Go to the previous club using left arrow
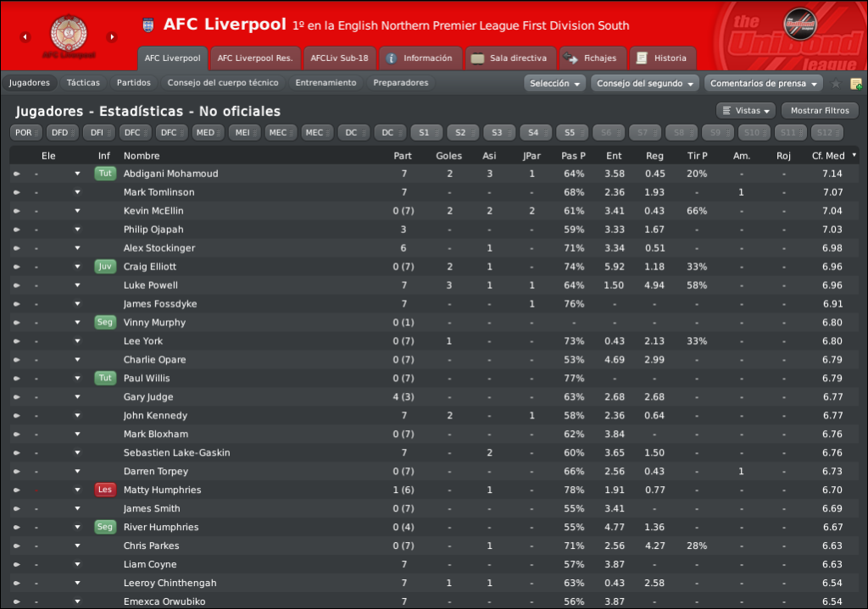868x609 pixels. 25,37
